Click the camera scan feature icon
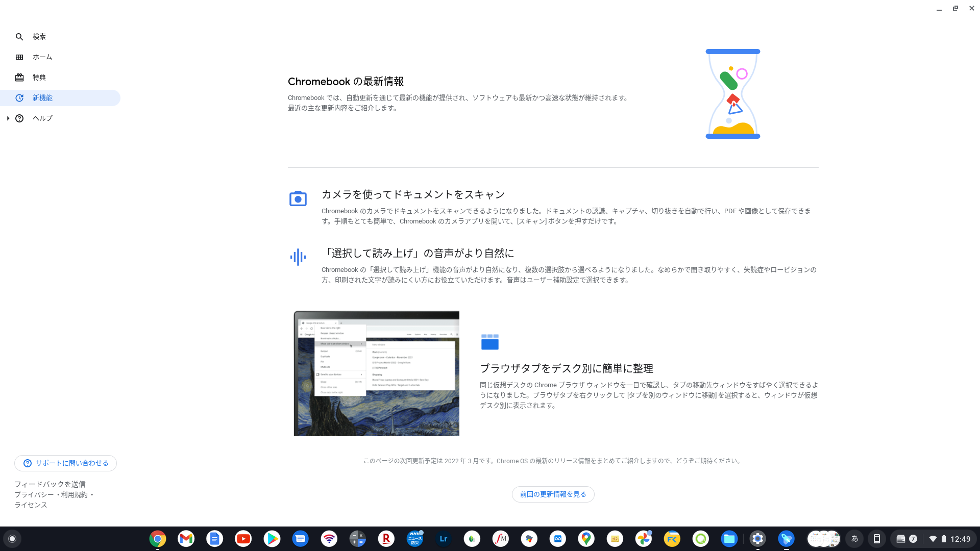 point(298,198)
